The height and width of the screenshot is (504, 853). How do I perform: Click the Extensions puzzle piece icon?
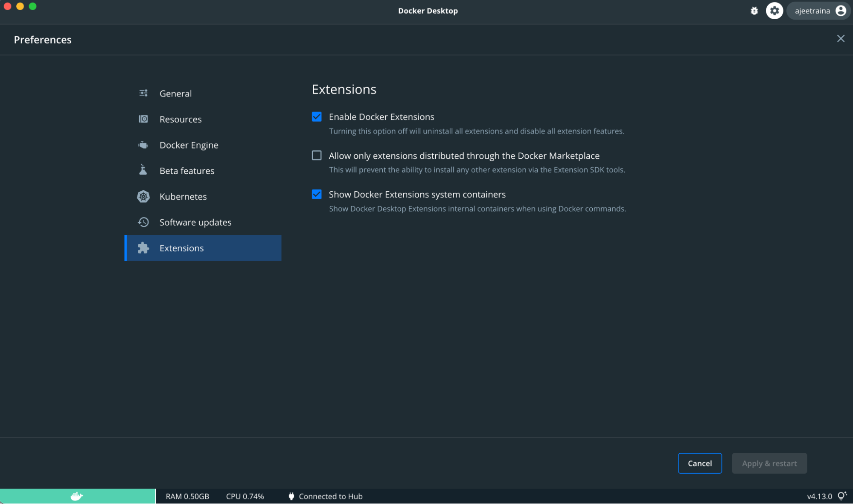143,247
